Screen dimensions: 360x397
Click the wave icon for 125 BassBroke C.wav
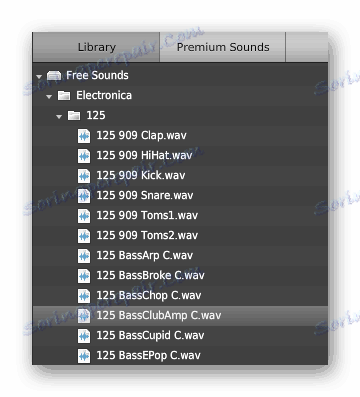pos(84,276)
